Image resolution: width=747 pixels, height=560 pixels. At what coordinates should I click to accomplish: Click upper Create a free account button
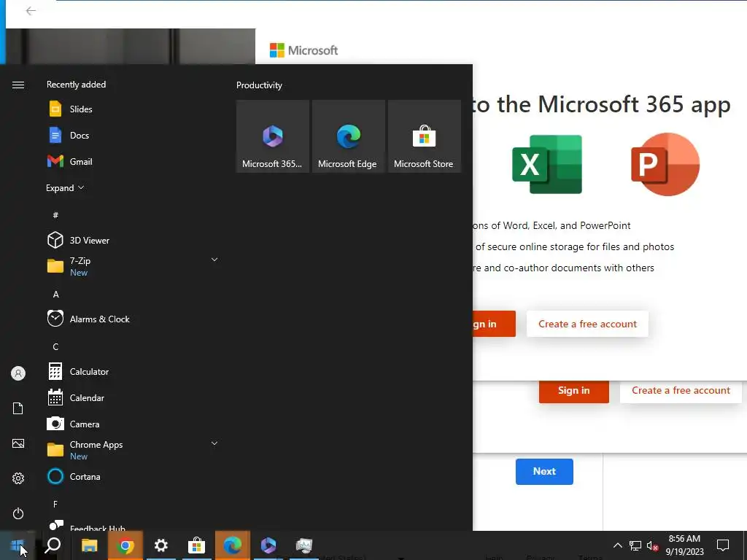pyautogui.click(x=587, y=324)
